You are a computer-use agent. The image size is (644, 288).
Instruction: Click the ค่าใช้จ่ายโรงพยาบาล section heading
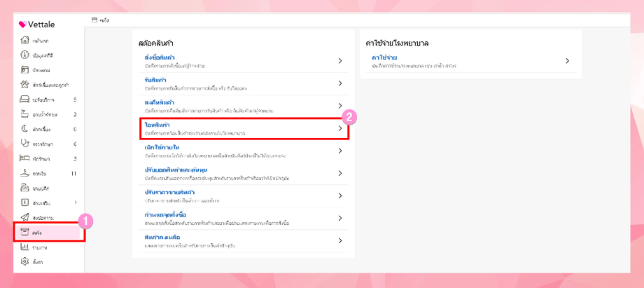pyautogui.click(x=397, y=43)
